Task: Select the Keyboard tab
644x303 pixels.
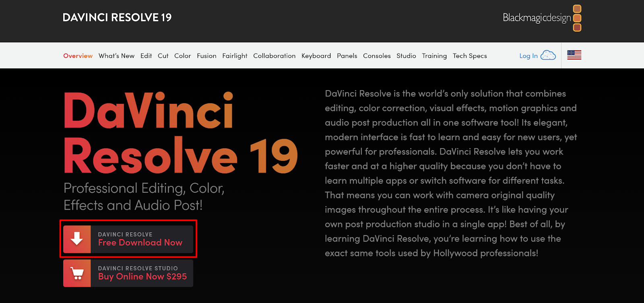Action: pos(316,56)
